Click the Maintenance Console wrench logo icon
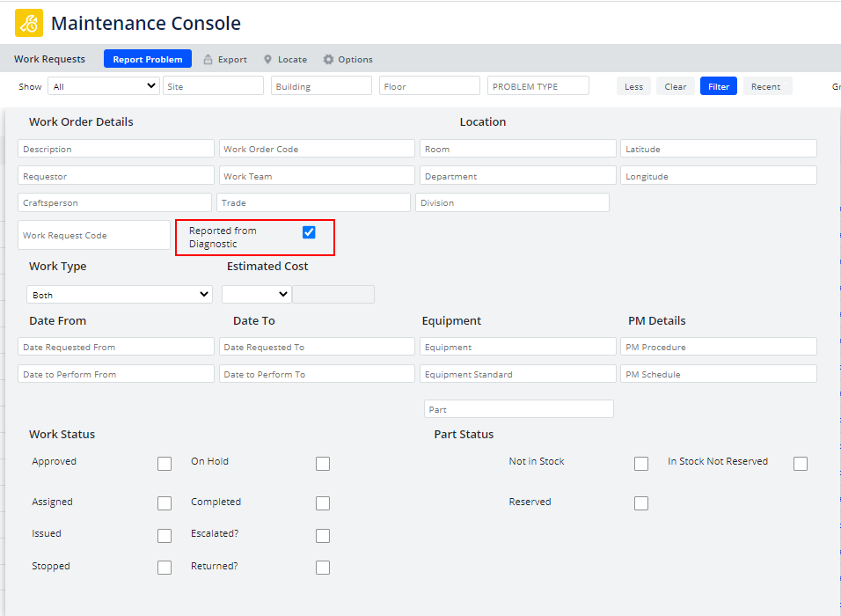Image resolution: width=841 pixels, height=616 pixels. [29, 23]
